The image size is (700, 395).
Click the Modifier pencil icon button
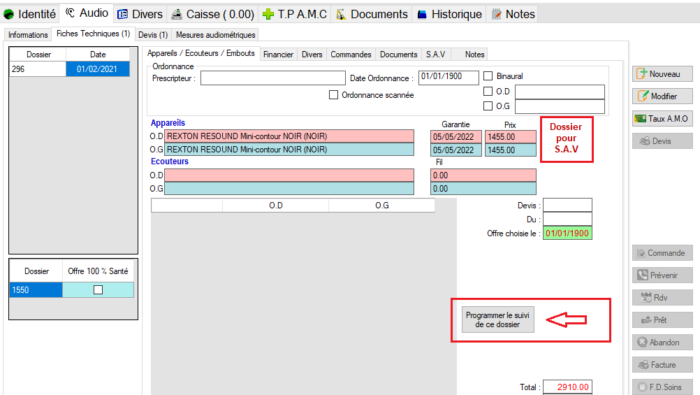click(x=662, y=96)
